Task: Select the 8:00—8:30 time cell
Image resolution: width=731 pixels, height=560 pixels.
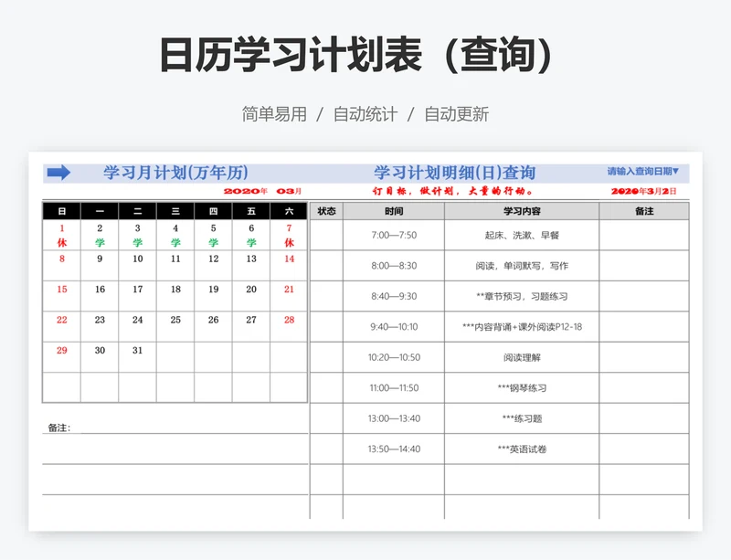Action: [394, 266]
